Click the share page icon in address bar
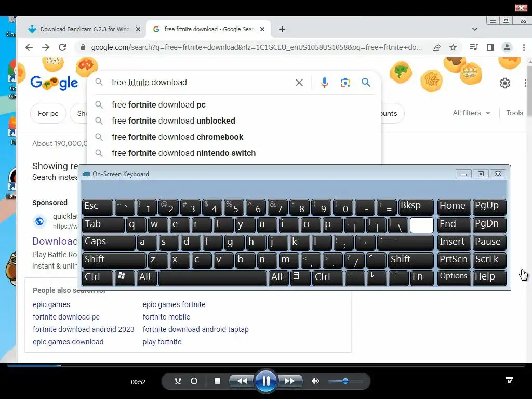This screenshot has height=399, width=532. click(436, 47)
